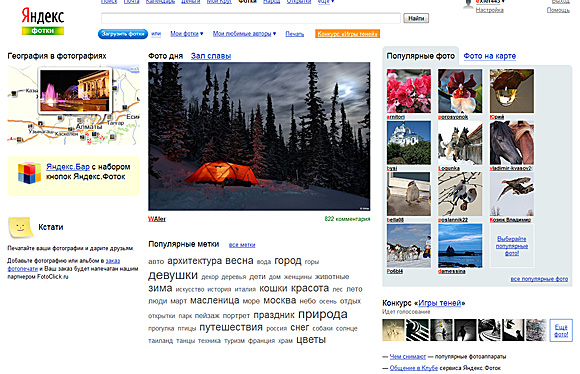Switch to the Зал славы tab

click(x=211, y=56)
